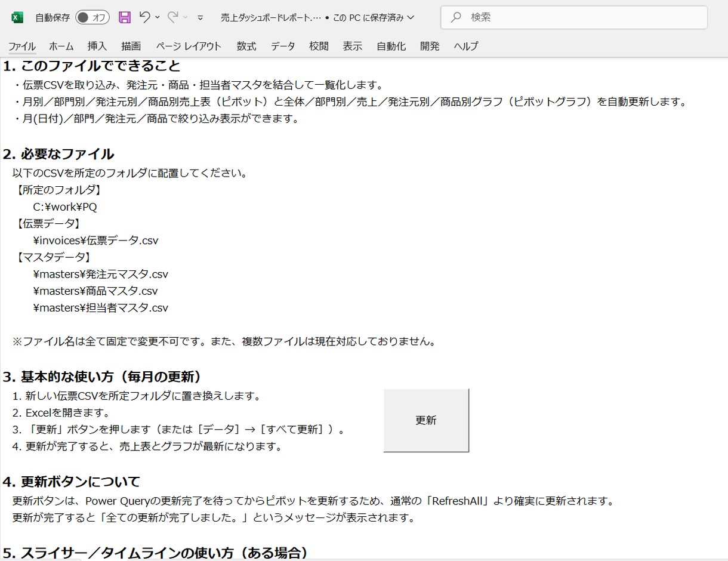Select cell '¥masters¥発注元マスタ.csv'

click(x=101, y=274)
